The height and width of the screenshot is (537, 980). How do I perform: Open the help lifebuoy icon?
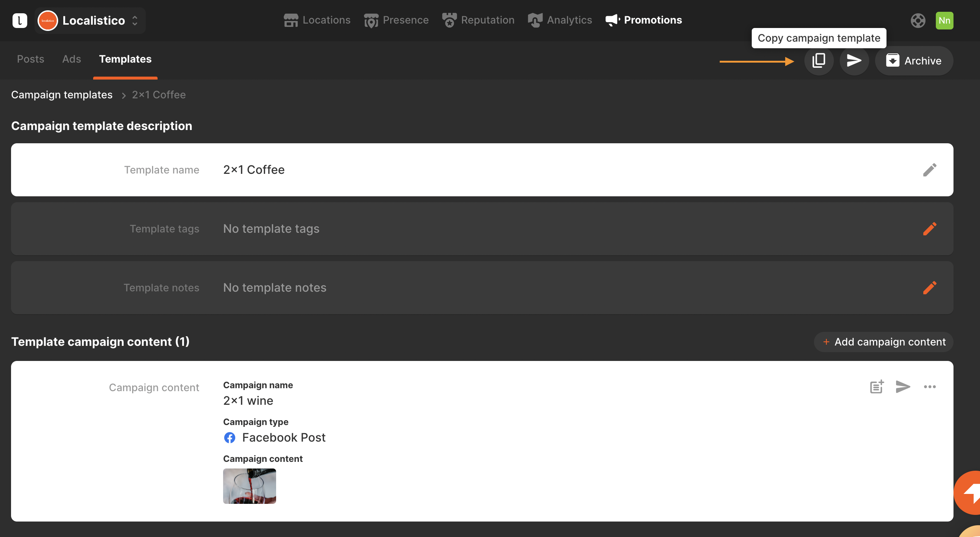(x=918, y=21)
